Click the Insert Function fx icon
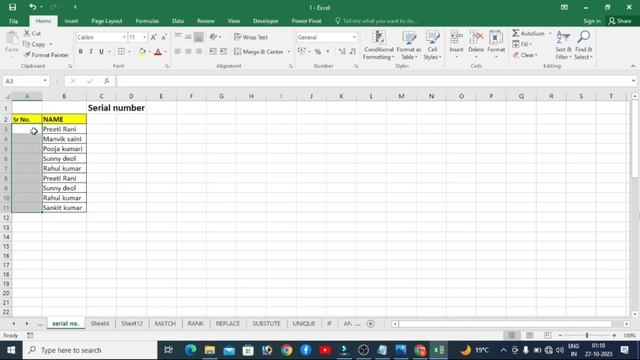Viewport: 640px width, 360px height. [107, 81]
